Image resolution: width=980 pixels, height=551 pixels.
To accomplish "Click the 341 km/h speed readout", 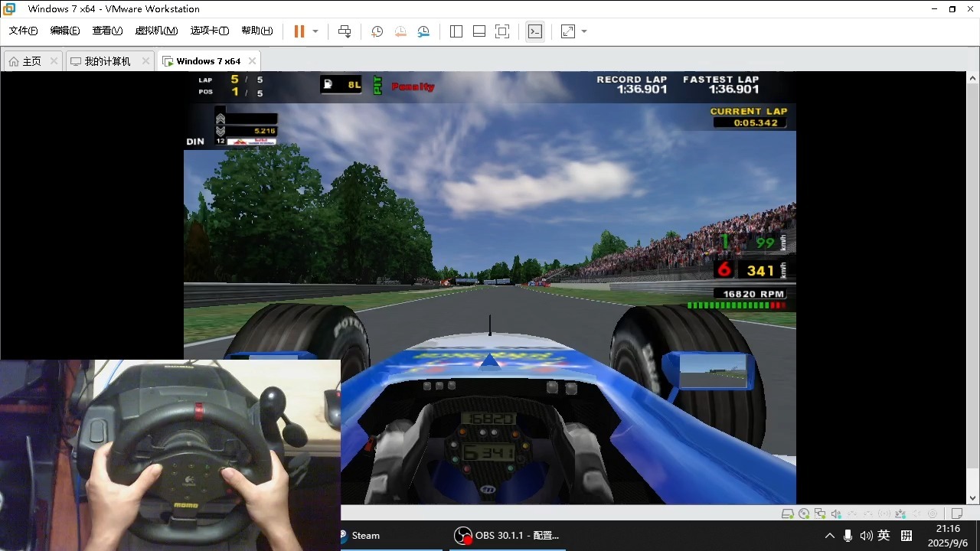I will [x=761, y=270].
